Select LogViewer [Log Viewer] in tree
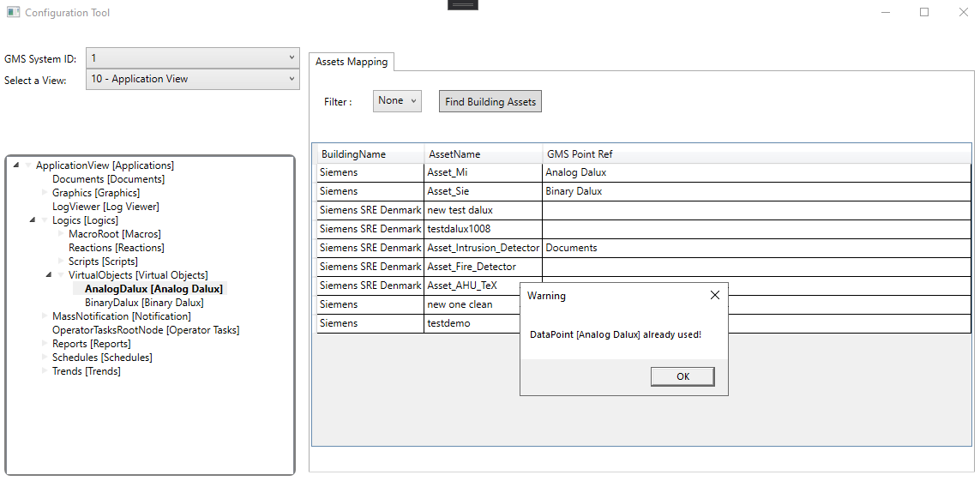Viewport: 980px width, 481px height. coord(105,207)
